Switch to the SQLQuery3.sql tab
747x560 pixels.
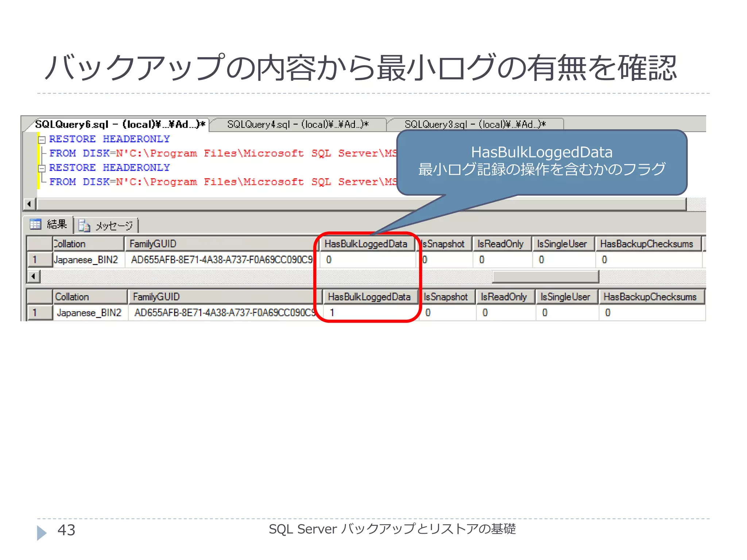475,124
